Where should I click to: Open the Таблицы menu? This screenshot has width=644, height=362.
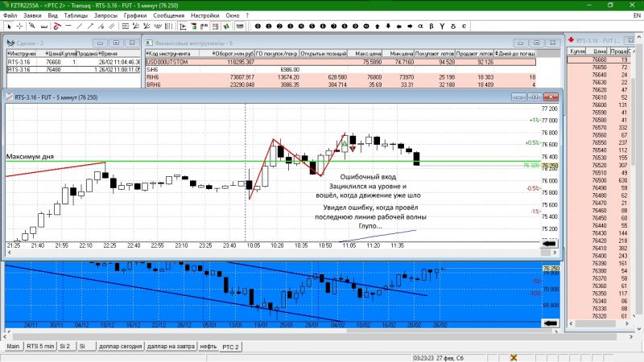pyautogui.click(x=76, y=15)
